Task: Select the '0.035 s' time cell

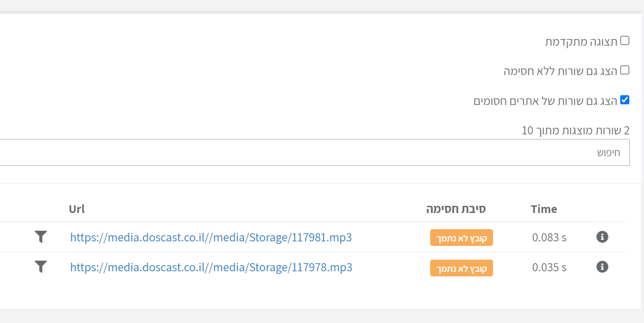Action: tap(549, 267)
